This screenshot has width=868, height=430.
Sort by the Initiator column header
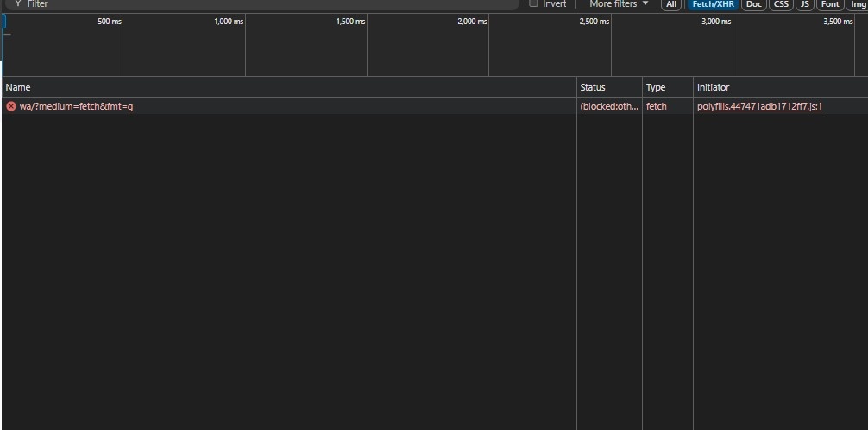(713, 87)
